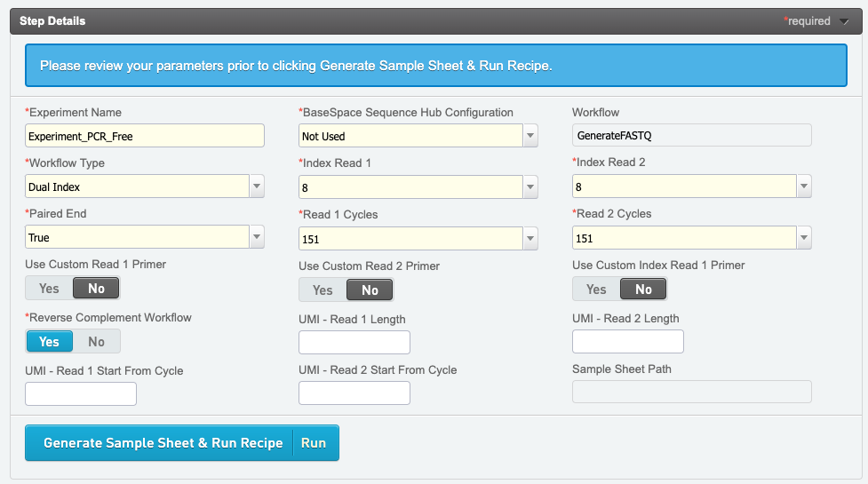The width and height of the screenshot is (868, 484).
Task: Focus UMI - Read 1 Start From Cycle field
Action: (x=81, y=393)
